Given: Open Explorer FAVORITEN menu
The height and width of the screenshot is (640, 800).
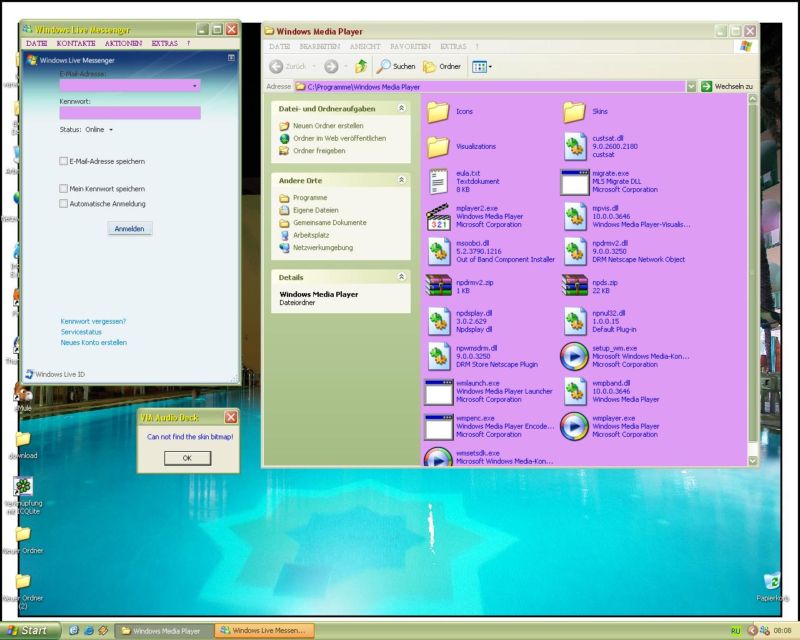Looking at the screenshot, I should click(410, 46).
